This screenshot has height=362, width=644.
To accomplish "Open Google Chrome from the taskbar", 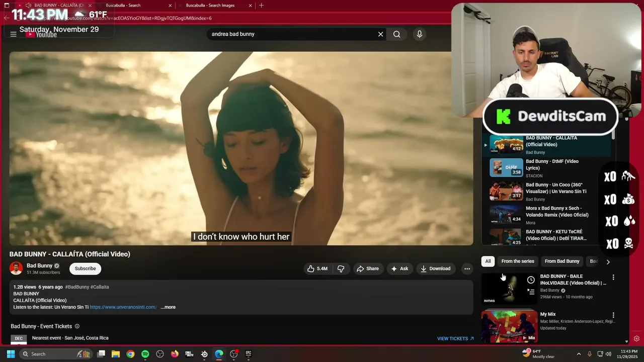I will [130, 354].
